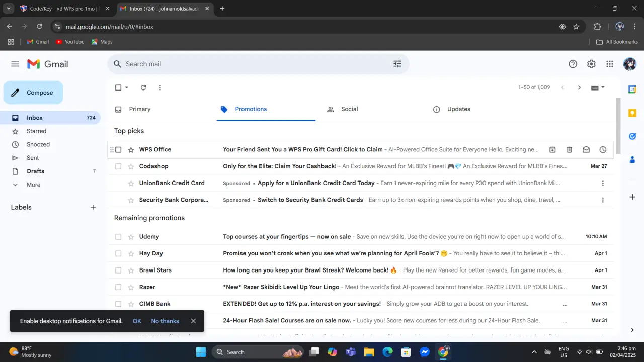Screen dimensions: 644x362
Task: Dismiss the desktop notifications prompt
Action: pos(193,321)
